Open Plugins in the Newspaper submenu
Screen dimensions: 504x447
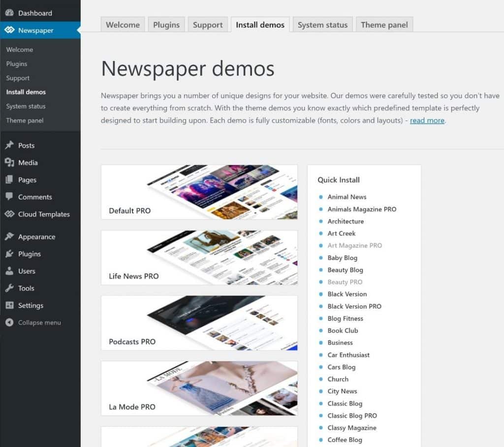[x=17, y=64]
